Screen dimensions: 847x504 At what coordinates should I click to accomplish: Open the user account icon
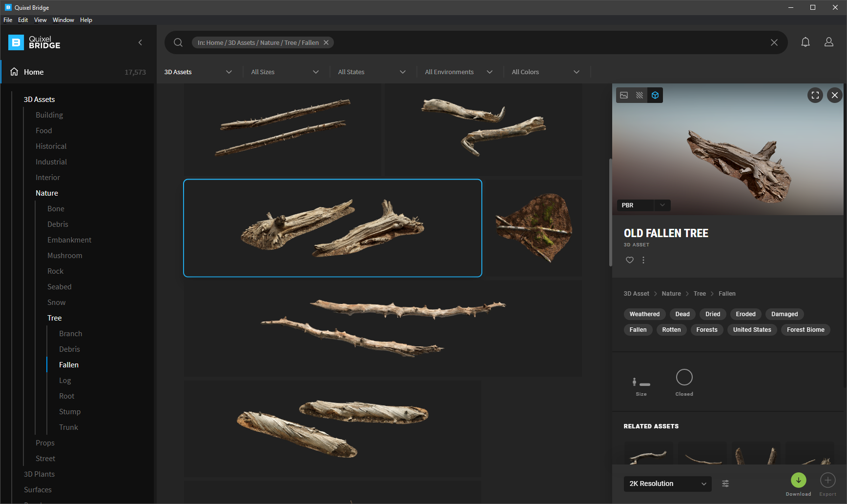(x=829, y=42)
